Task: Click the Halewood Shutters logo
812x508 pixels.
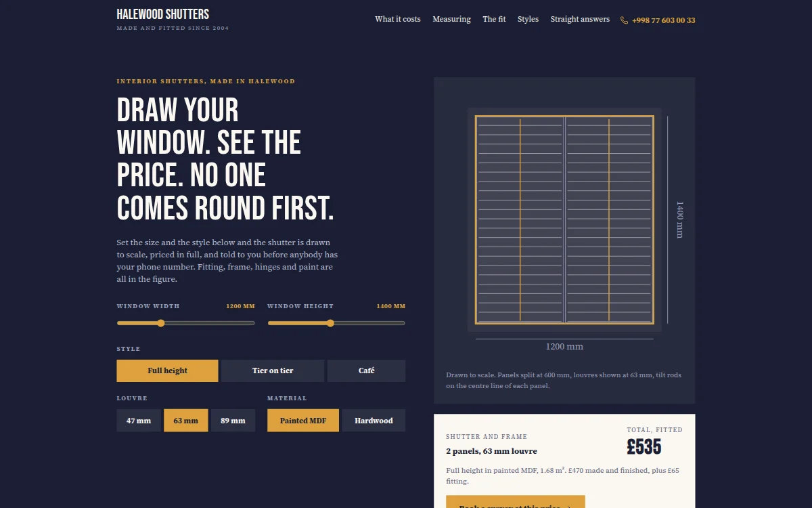Action: pyautogui.click(x=163, y=14)
